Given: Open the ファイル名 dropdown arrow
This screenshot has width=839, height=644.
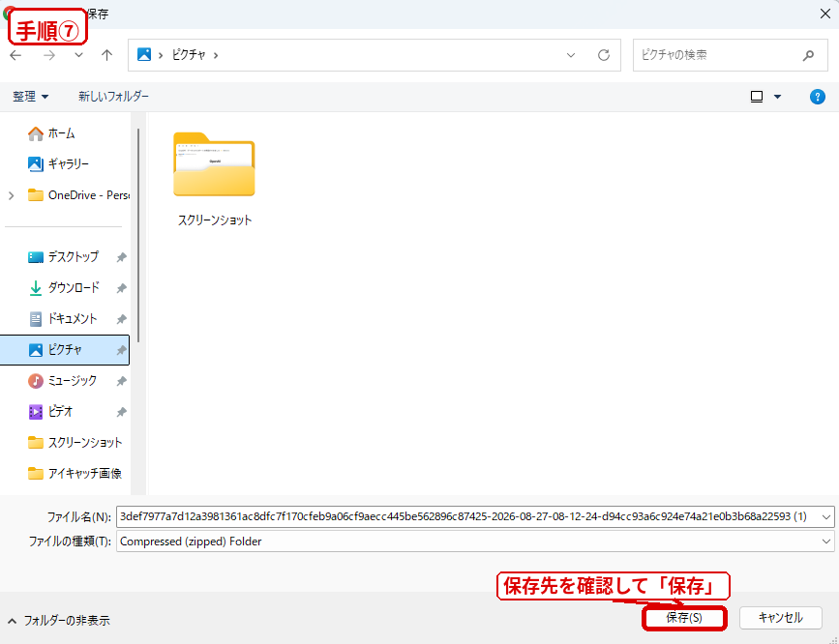Looking at the screenshot, I should click(x=826, y=517).
